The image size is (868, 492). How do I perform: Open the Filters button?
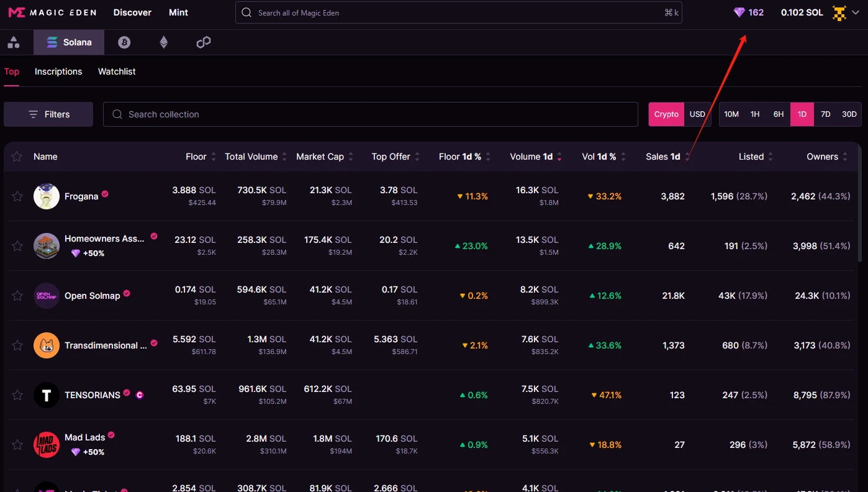point(48,114)
